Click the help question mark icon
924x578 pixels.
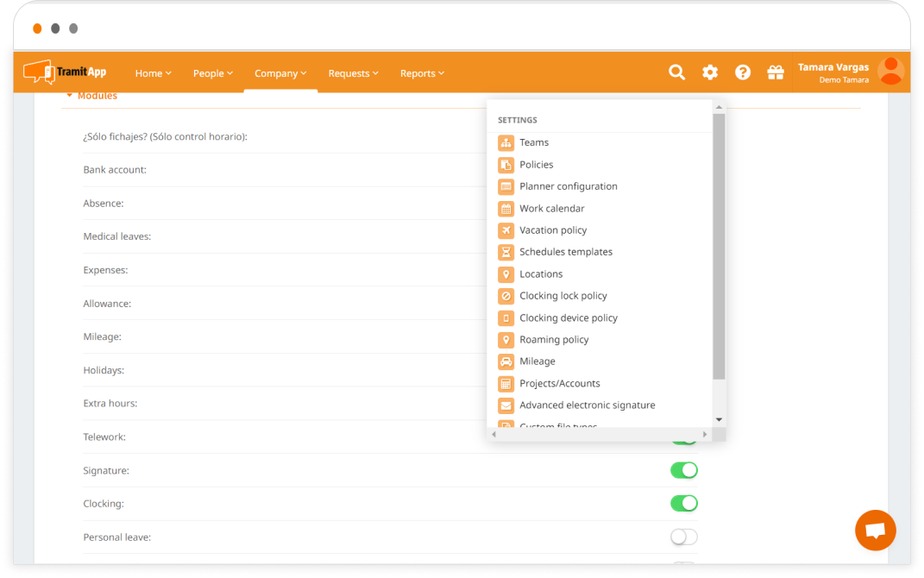(742, 72)
